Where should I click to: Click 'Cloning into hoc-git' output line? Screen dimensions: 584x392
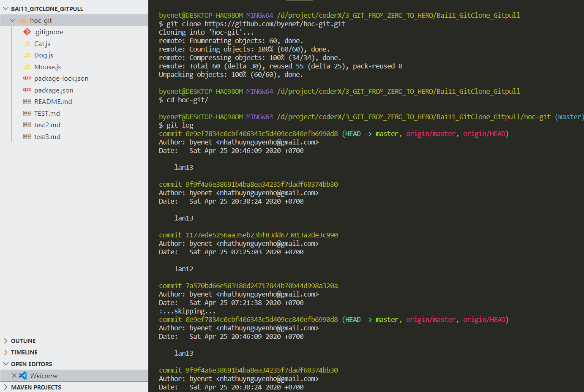[206, 33]
